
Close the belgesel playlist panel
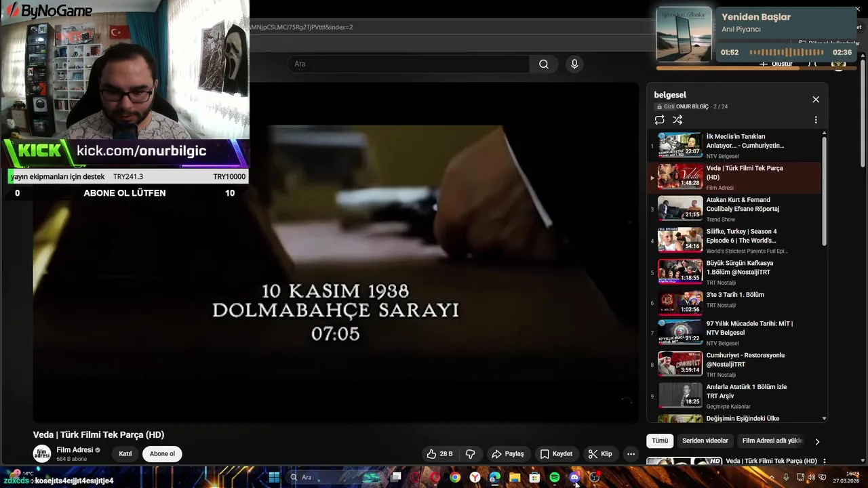click(x=816, y=100)
